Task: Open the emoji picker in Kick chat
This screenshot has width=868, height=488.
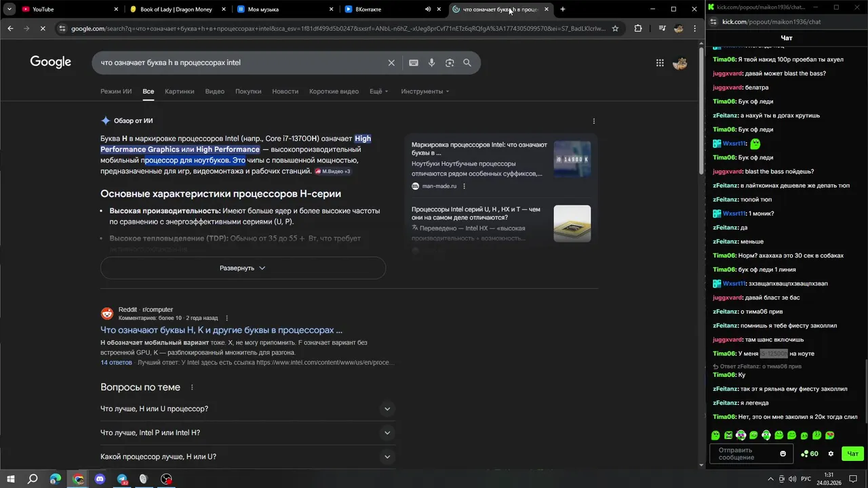Action: [x=783, y=453]
